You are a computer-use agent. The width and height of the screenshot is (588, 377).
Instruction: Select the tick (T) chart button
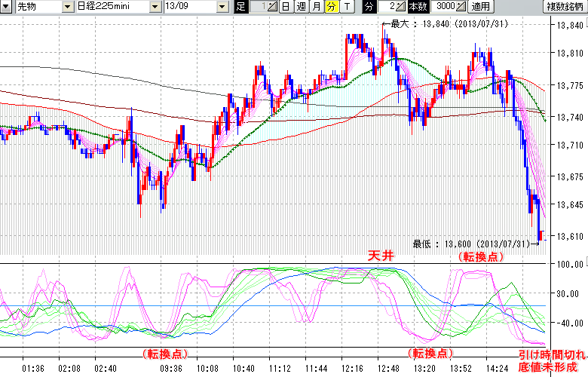346,7
